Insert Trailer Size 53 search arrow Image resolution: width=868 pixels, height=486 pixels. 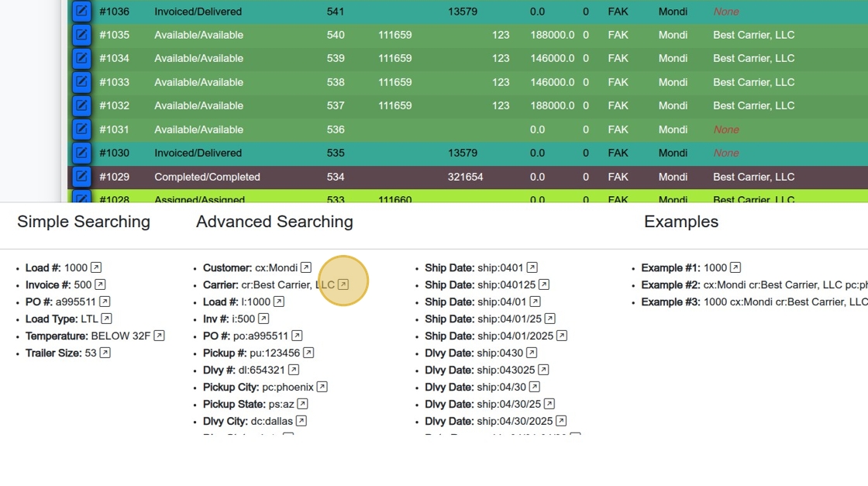pyautogui.click(x=105, y=353)
